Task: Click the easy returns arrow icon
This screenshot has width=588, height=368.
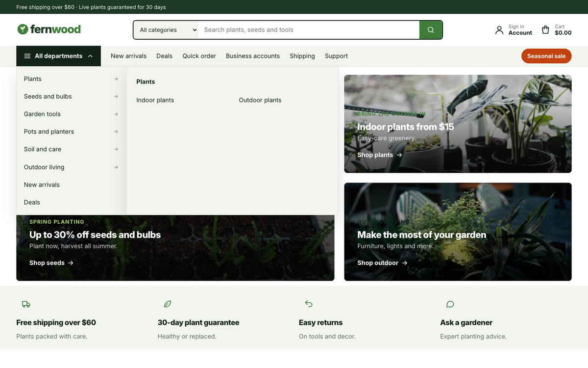Action: (309, 304)
